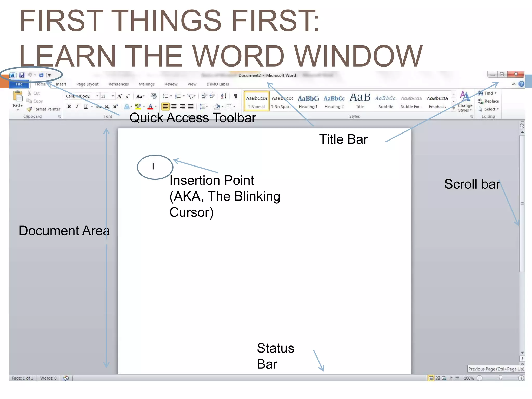Open Line and Paragraph Spacing dropdown
Image resolution: width=532 pixels, height=399 pixels.
click(x=203, y=107)
